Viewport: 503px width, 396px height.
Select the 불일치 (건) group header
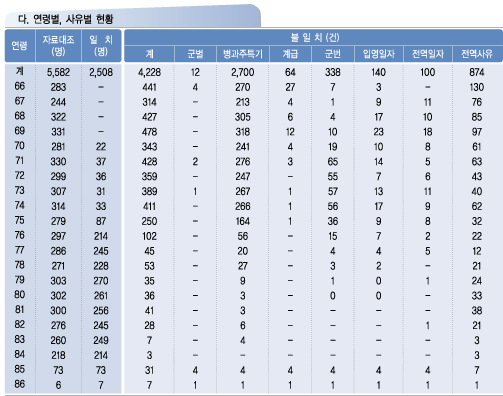pyautogui.click(x=314, y=37)
